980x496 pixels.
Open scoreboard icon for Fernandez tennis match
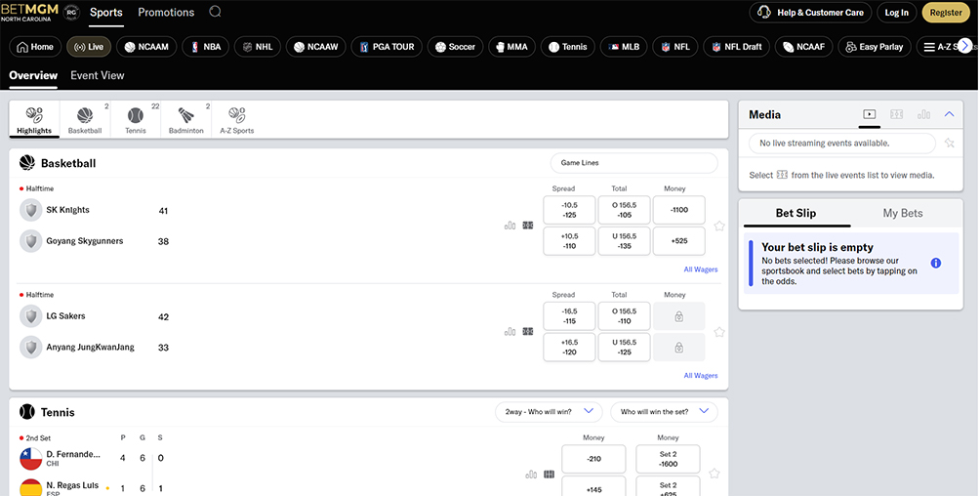[x=550, y=475]
